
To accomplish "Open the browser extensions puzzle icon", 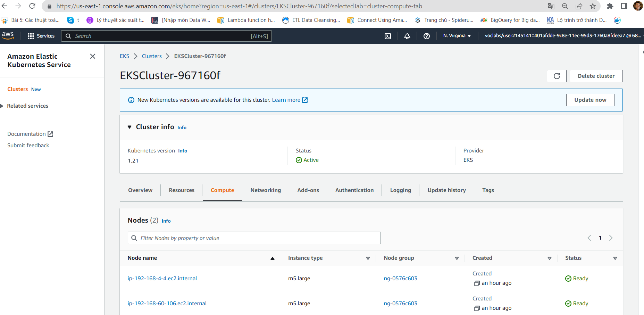I will [x=610, y=6].
